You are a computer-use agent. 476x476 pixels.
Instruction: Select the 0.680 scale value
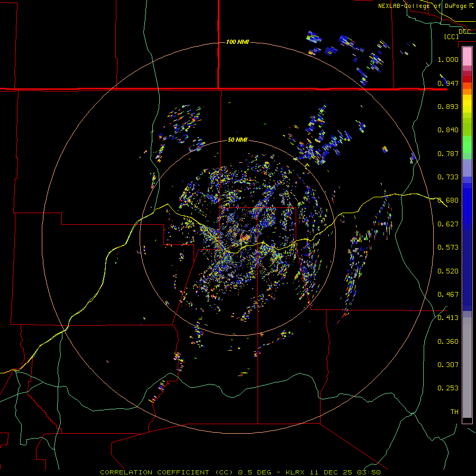point(448,200)
